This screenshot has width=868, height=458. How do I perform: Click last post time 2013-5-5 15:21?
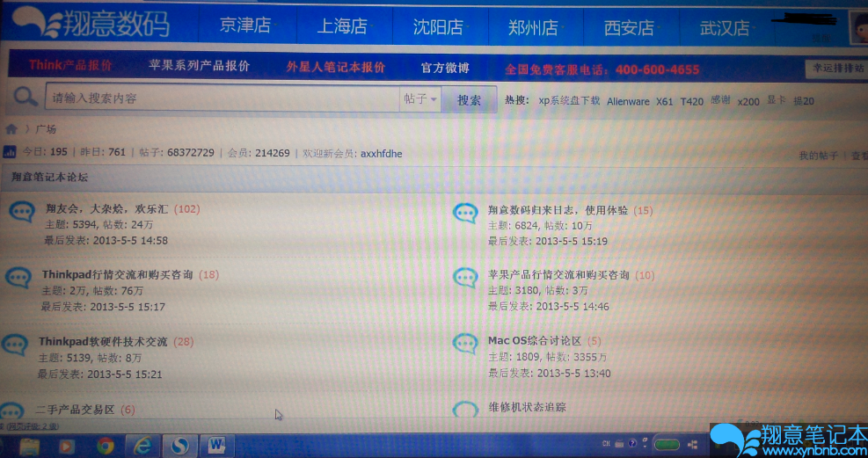pyautogui.click(x=125, y=374)
